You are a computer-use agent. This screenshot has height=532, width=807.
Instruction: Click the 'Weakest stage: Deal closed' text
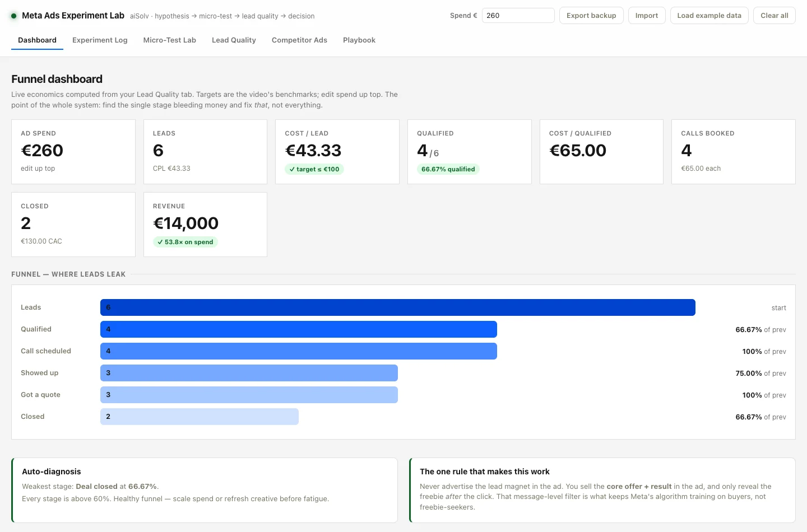(90, 487)
